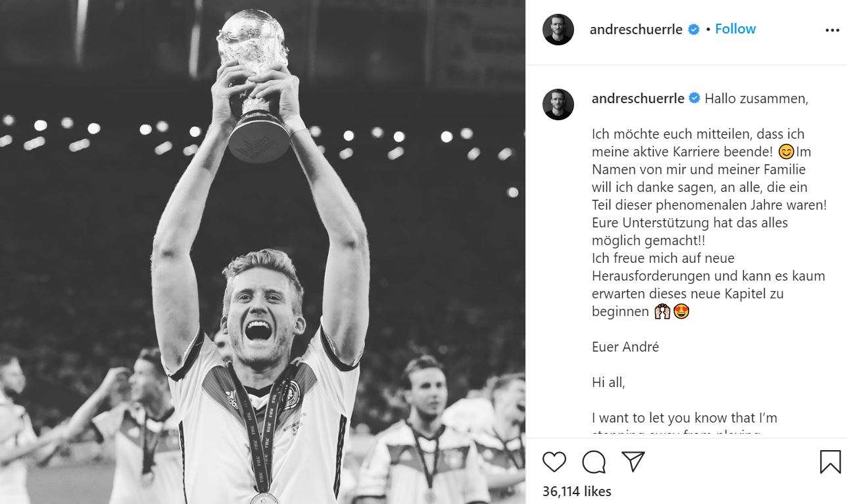The width and height of the screenshot is (847, 504).
Task: Click the "Euer André" signature text
Action: click(625, 347)
